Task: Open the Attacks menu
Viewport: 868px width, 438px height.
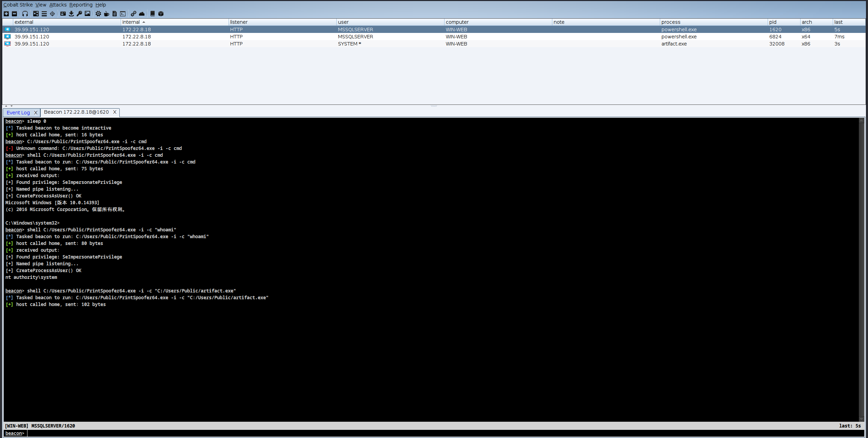Action: tap(58, 5)
